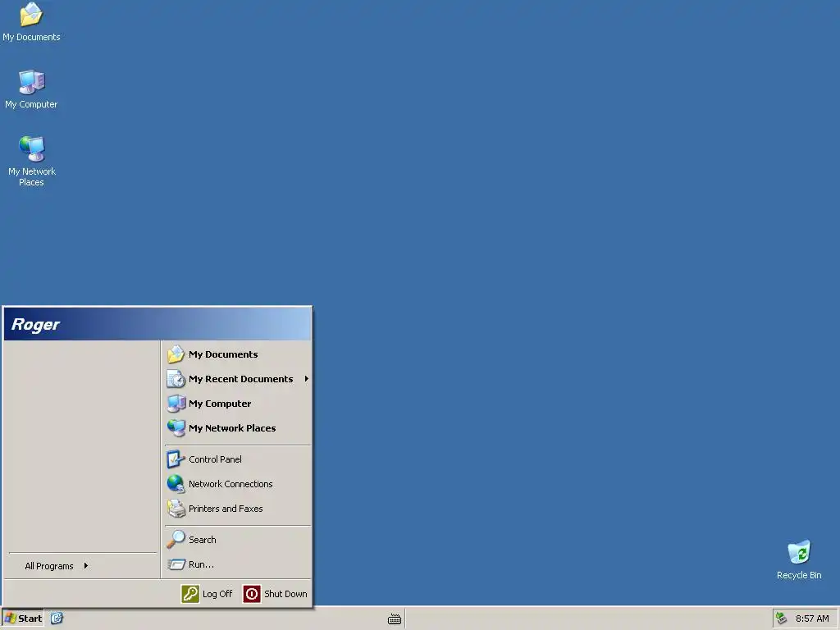This screenshot has width=840, height=630.
Task: Click the network tray icon
Action: click(x=782, y=619)
